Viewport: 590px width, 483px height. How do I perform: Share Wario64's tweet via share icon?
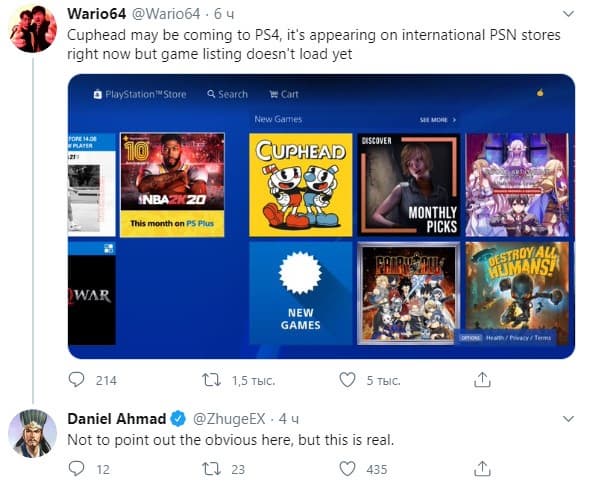click(x=482, y=380)
